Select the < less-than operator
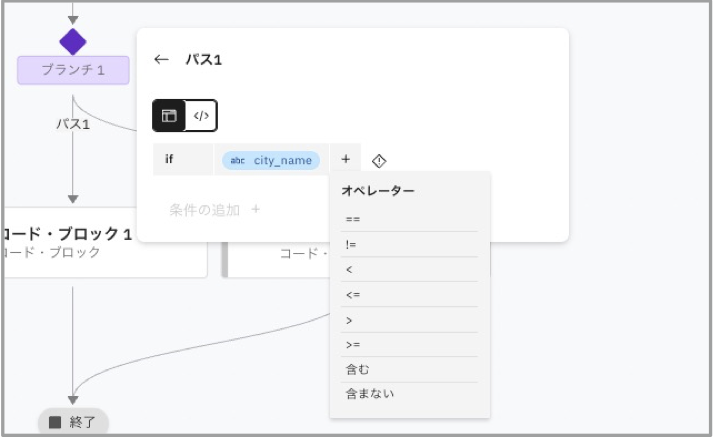This screenshot has height=437, width=713. (x=349, y=269)
